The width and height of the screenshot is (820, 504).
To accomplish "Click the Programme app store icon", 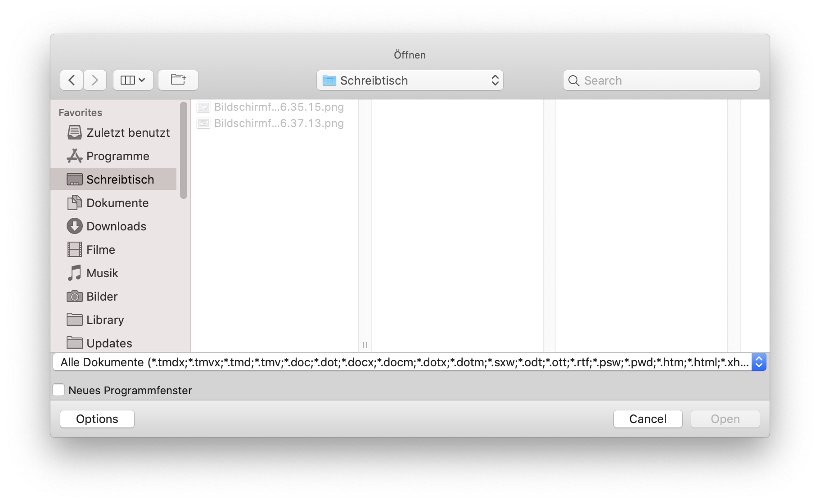I will [75, 156].
